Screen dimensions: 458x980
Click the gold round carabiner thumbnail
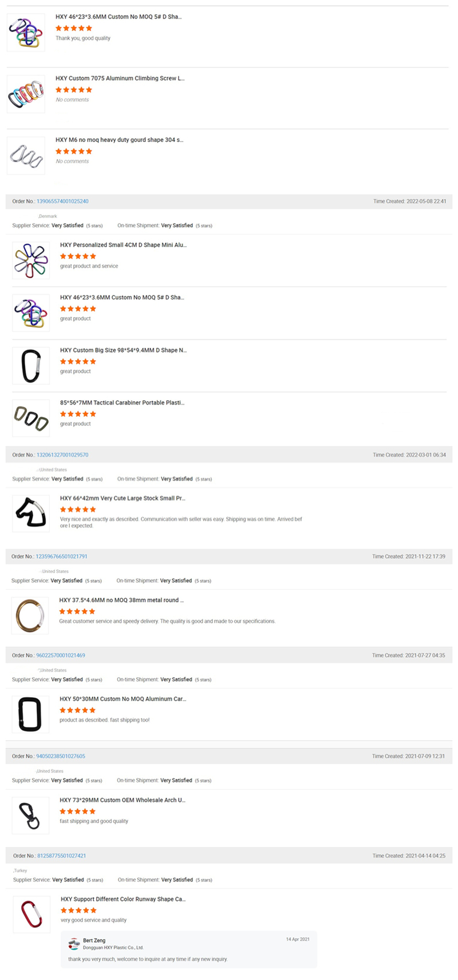(x=30, y=615)
